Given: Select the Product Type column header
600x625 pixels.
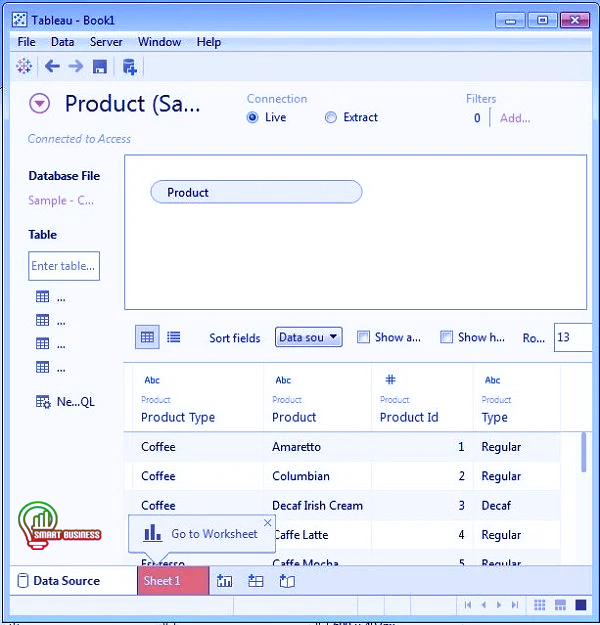Looking at the screenshot, I should [178, 417].
